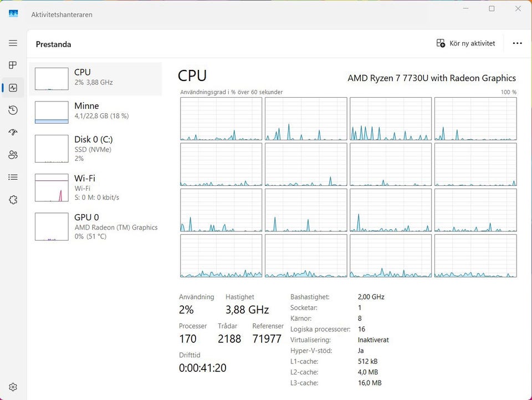This screenshot has height=400, width=532.
Task: Select the Disk 0 (C:) entry
Action: tap(95, 148)
